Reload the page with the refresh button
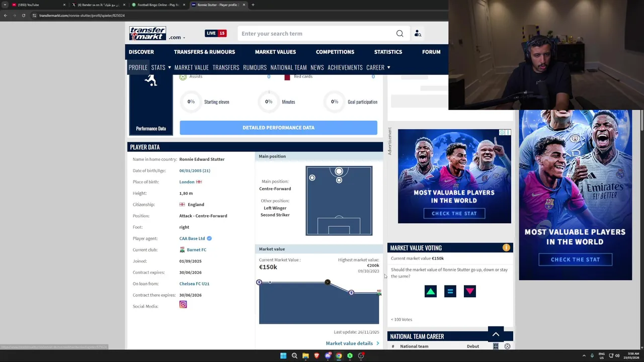The height and width of the screenshot is (362, 644). (23, 16)
